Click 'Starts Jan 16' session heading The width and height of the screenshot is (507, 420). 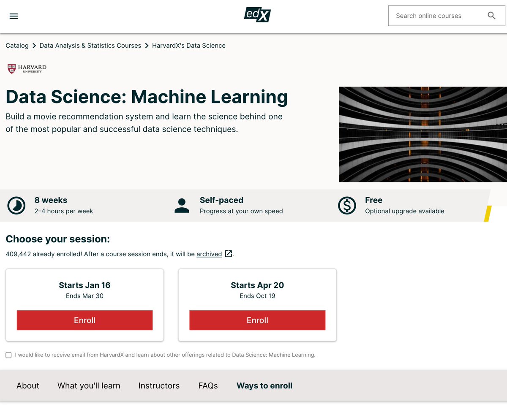84,285
